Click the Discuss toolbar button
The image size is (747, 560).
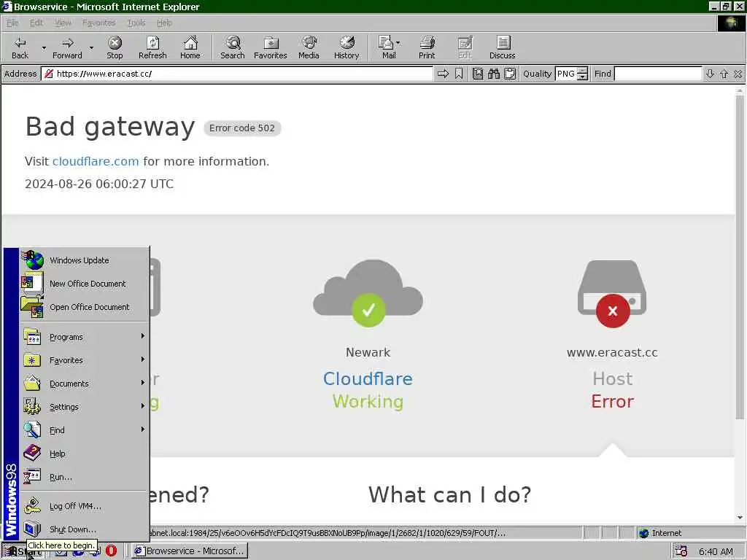click(x=502, y=47)
